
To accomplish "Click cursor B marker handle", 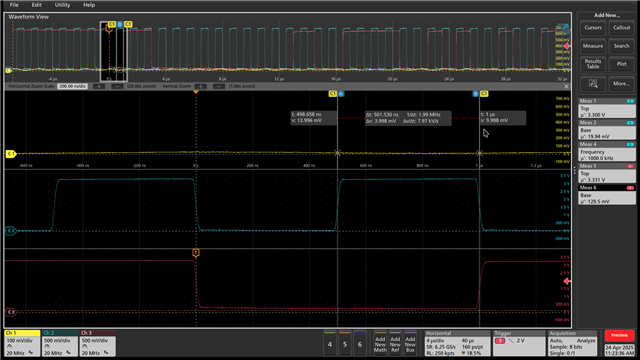I will pos(476,94).
